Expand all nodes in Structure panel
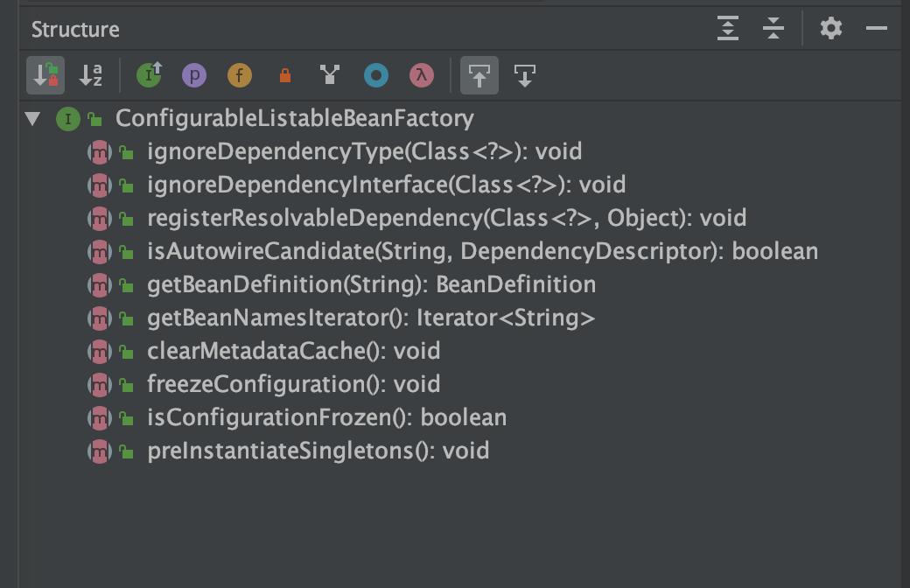910x588 pixels. pos(728,29)
